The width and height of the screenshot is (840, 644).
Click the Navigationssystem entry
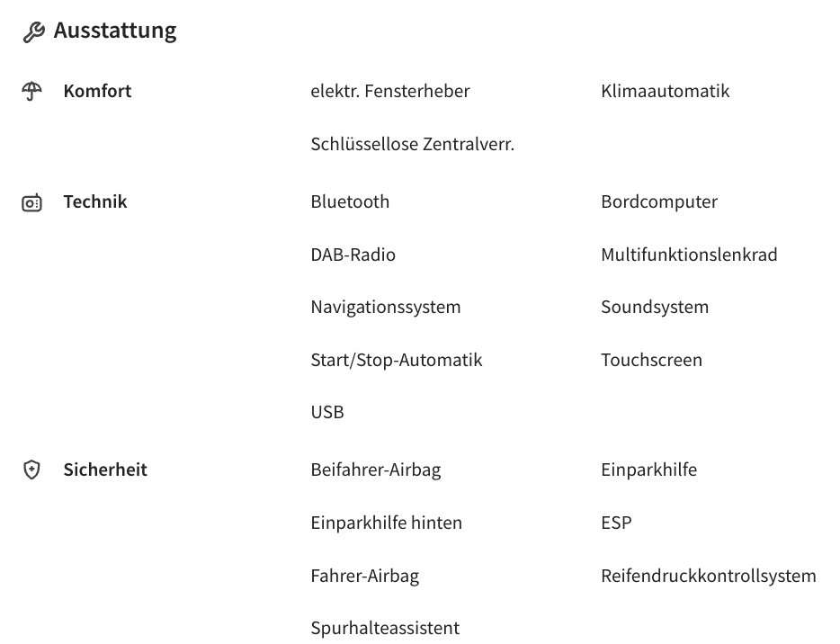pyautogui.click(x=386, y=308)
